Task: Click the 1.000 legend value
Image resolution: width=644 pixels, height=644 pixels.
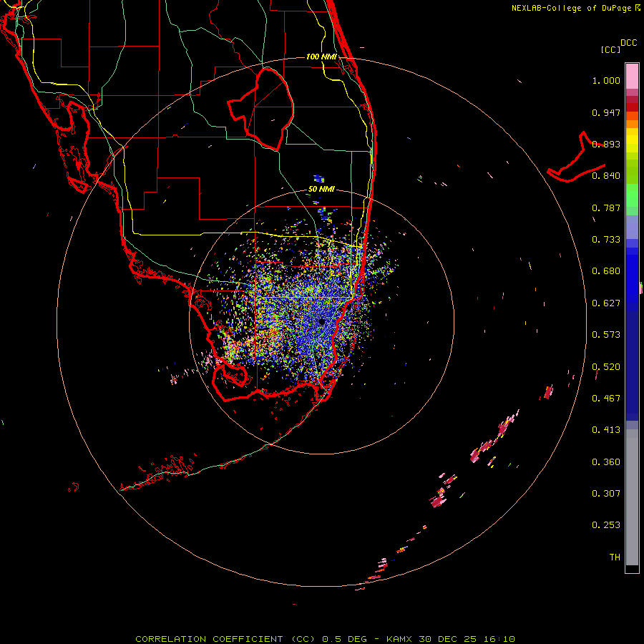Action: (606, 80)
